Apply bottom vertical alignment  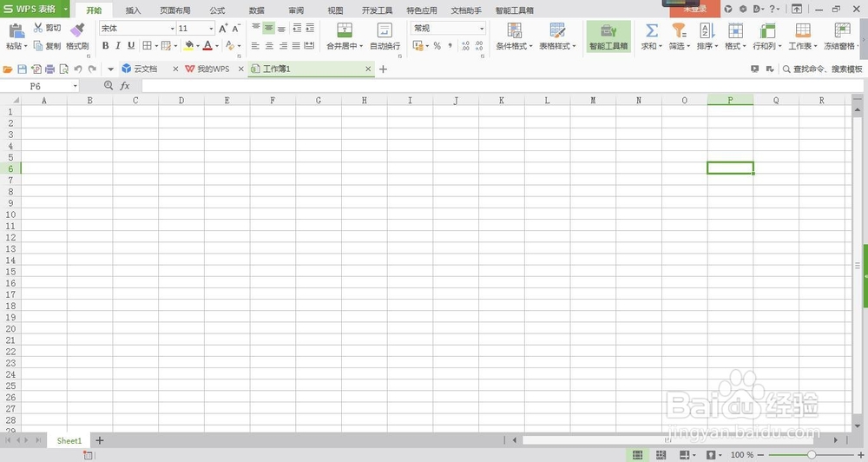click(282, 28)
